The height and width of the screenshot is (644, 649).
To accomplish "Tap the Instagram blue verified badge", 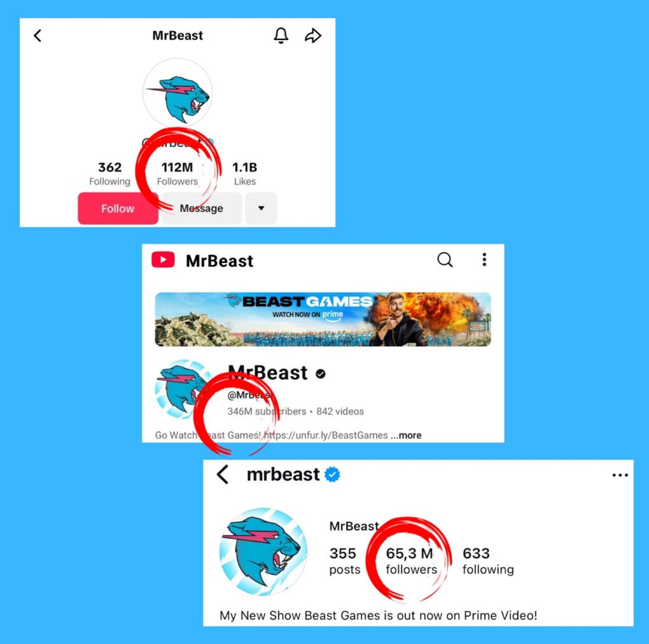I will (x=332, y=474).
